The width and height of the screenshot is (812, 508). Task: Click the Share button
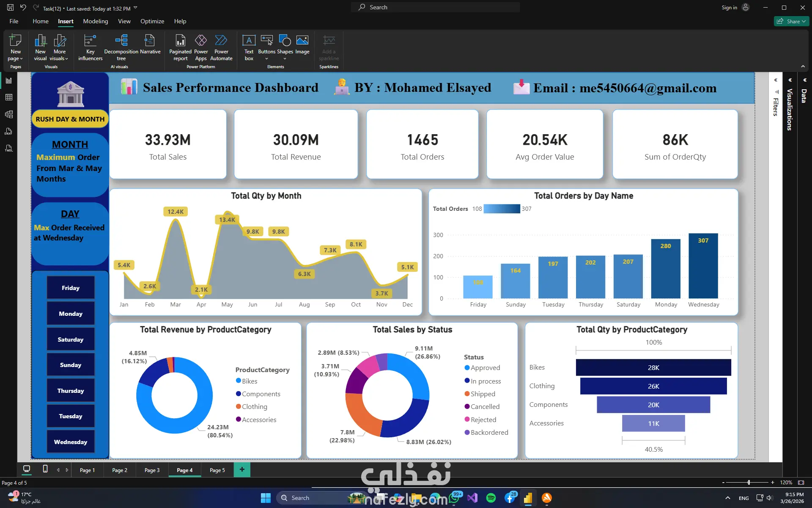point(792,21)
